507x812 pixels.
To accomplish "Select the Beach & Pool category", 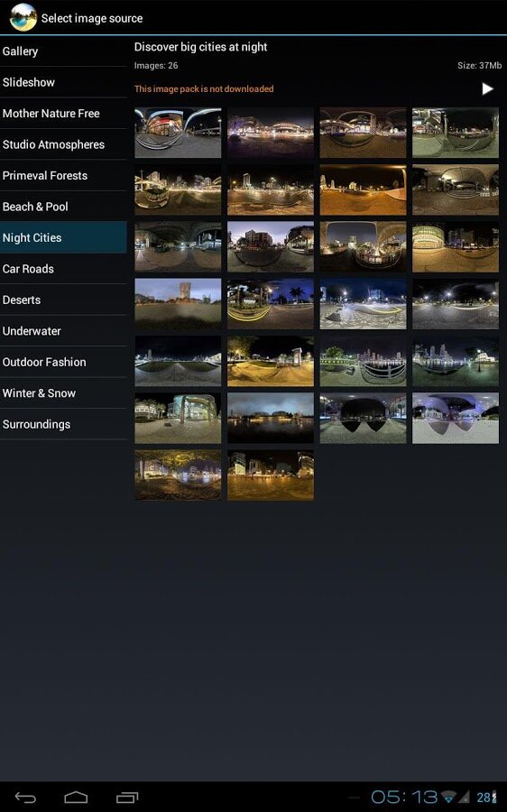I will pyautogui.click(x=63, y=206).
